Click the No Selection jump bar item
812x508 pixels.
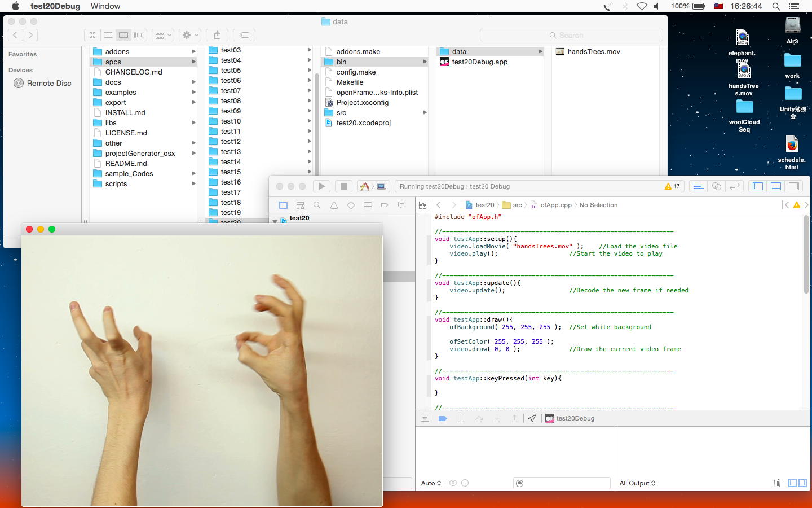click(x=598, y=205)
